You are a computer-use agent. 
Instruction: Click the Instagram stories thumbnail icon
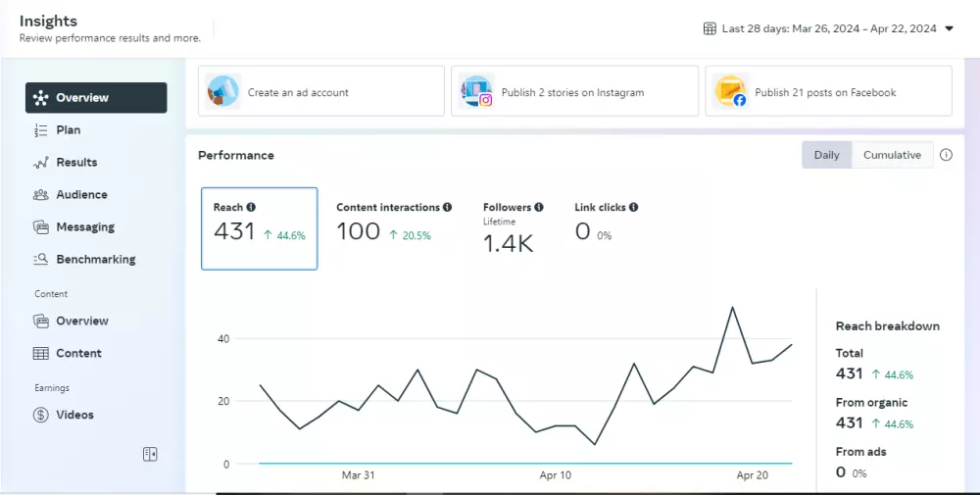(476, 92)
